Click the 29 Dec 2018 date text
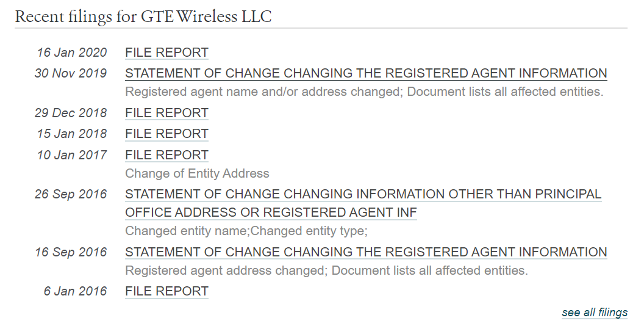Screen dimensions: 644x326 pos(71,113)
